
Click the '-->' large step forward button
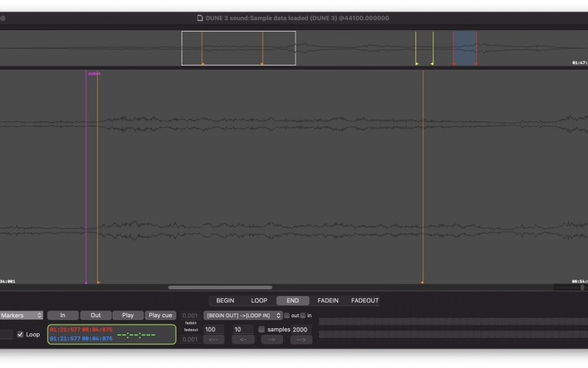(301, 339)
